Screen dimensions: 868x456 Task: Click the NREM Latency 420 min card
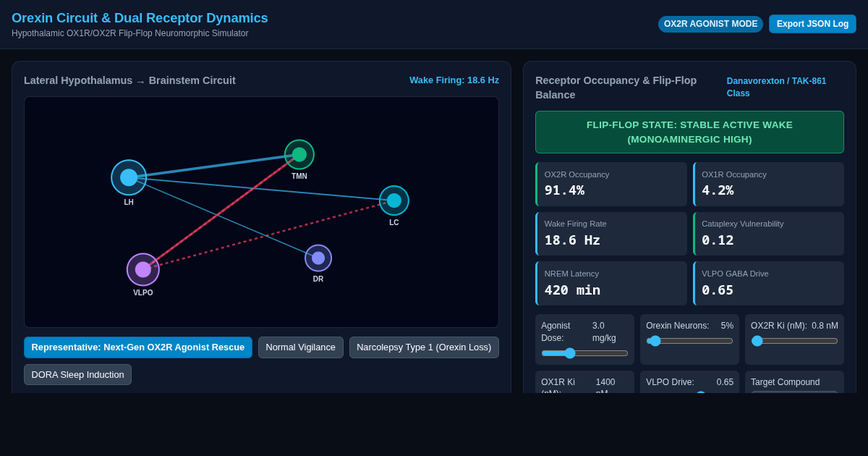(611, 283)
